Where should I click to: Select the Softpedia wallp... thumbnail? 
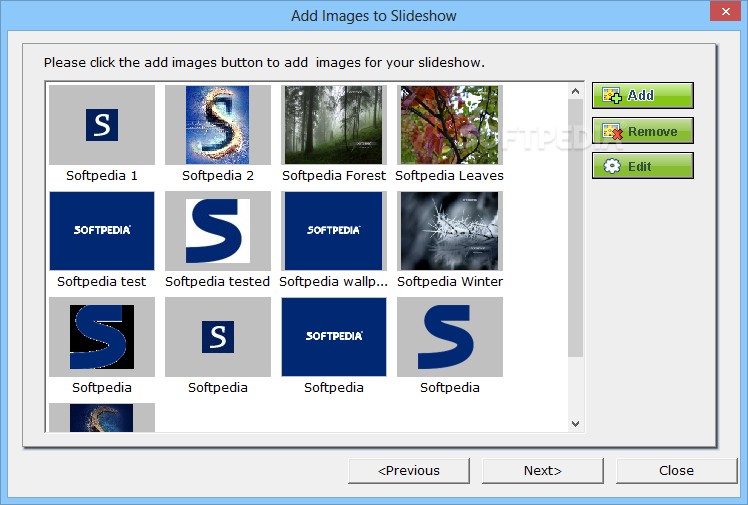(333, 231)
